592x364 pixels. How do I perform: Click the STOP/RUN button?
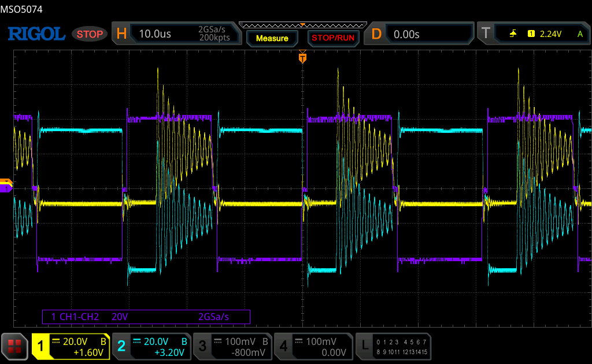click(x=333, y=38)
